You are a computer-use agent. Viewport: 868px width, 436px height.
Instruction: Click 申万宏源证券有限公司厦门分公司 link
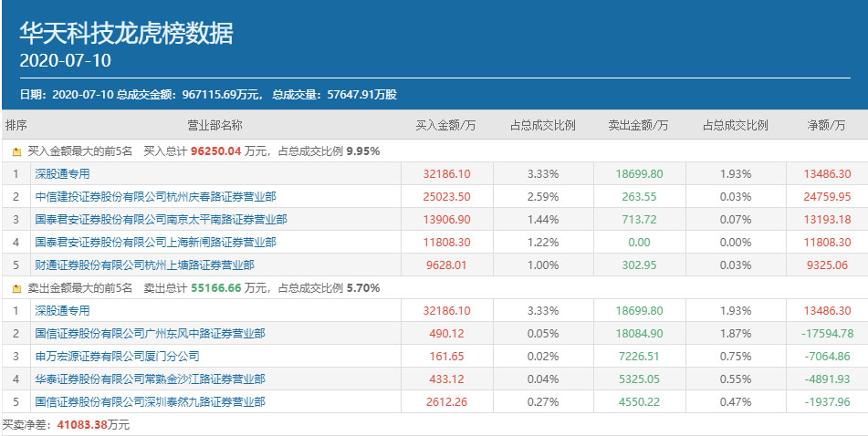click(117, 357)
